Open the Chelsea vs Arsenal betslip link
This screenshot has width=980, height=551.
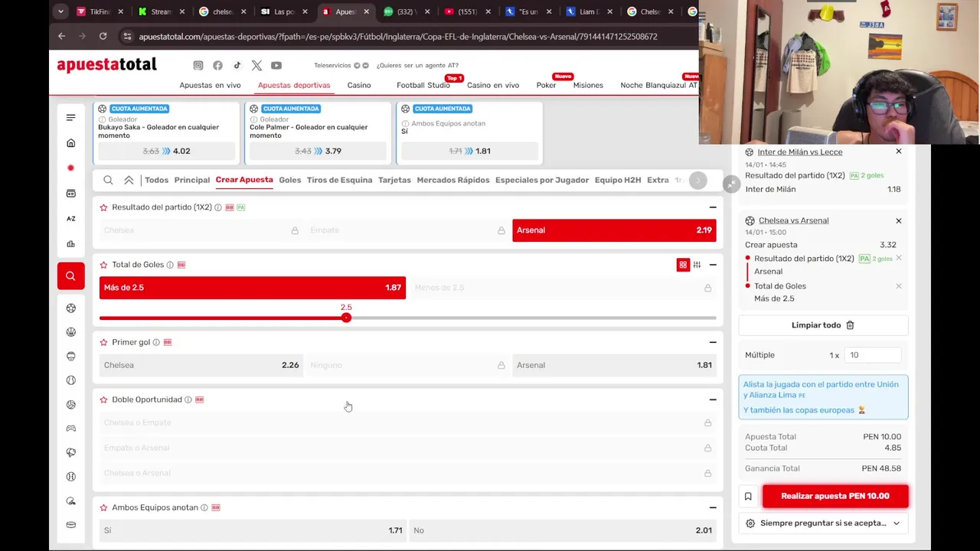click(793, 220)
